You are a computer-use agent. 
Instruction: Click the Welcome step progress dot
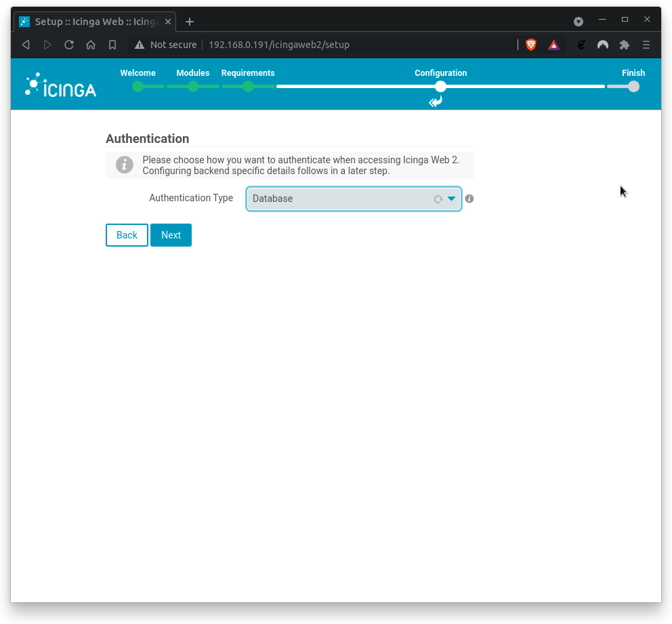click(138, 87)
